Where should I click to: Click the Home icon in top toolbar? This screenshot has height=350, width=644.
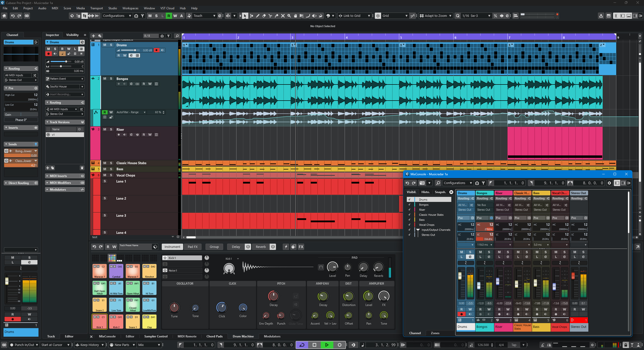(4, 16)
